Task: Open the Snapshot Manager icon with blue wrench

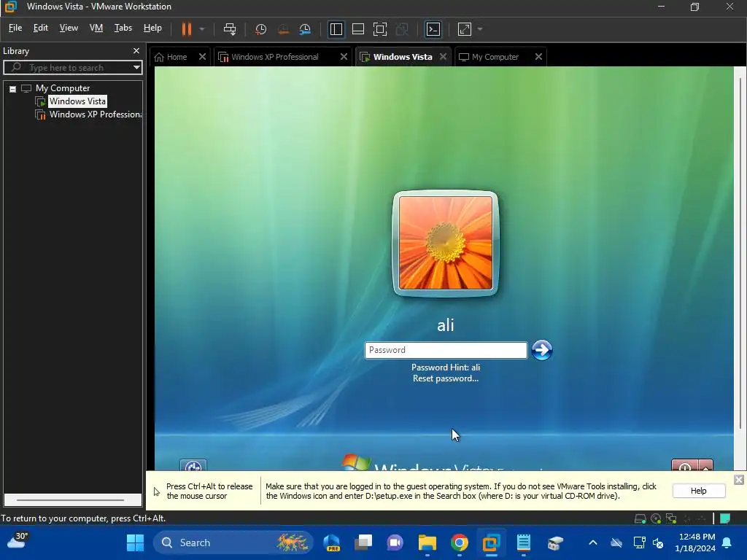Action: (x=305, y=29)
